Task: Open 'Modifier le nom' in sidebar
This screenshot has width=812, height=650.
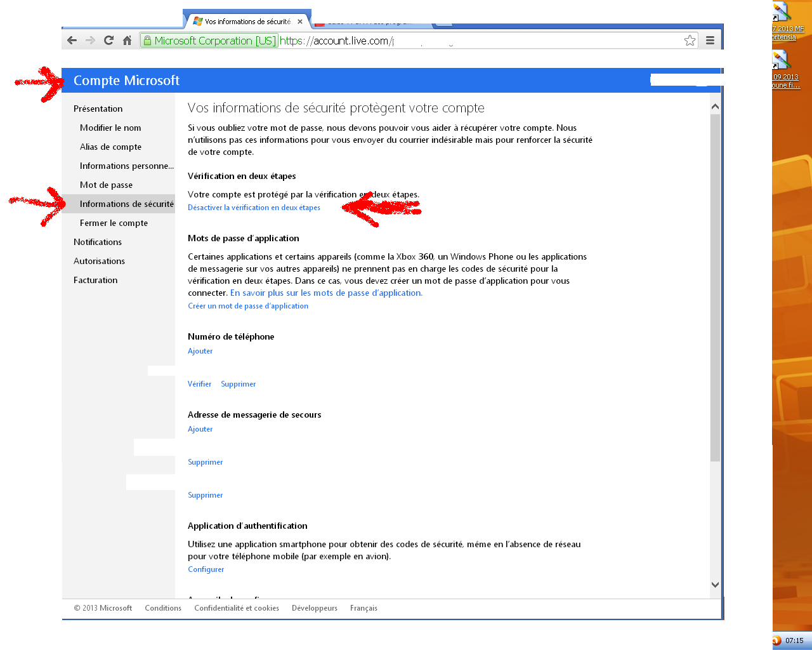Action: (110, 128)
